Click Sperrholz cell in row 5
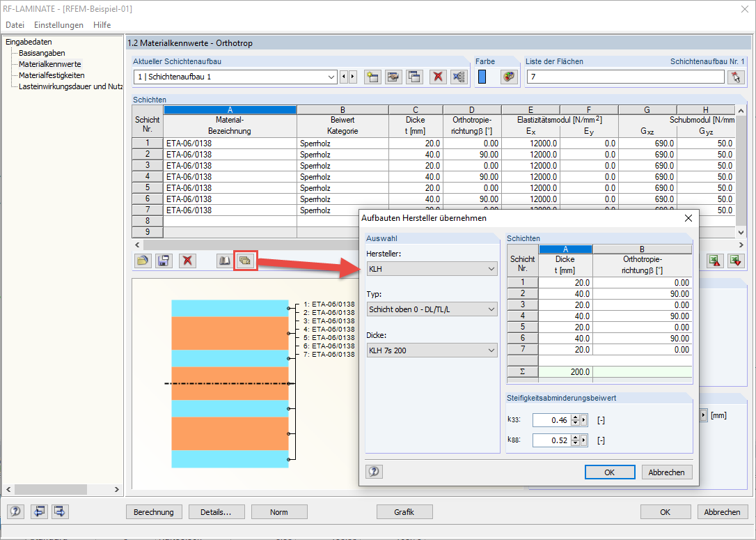 342,187
